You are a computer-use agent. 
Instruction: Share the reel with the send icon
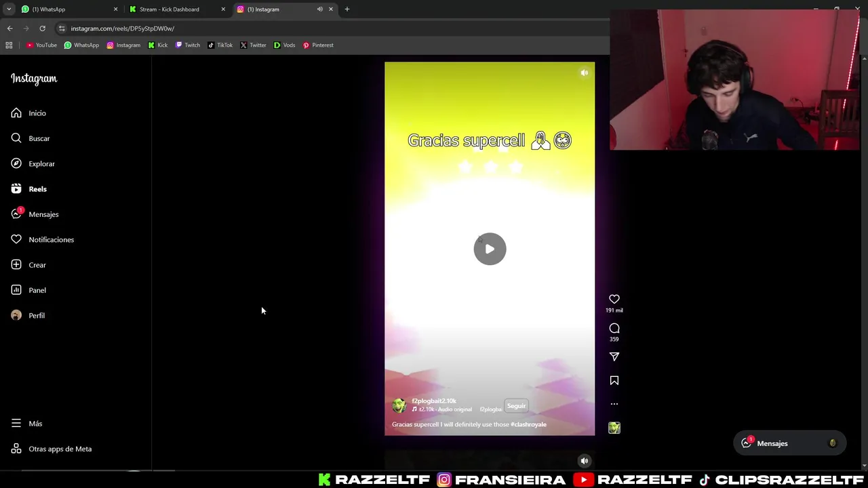point(614,357)
